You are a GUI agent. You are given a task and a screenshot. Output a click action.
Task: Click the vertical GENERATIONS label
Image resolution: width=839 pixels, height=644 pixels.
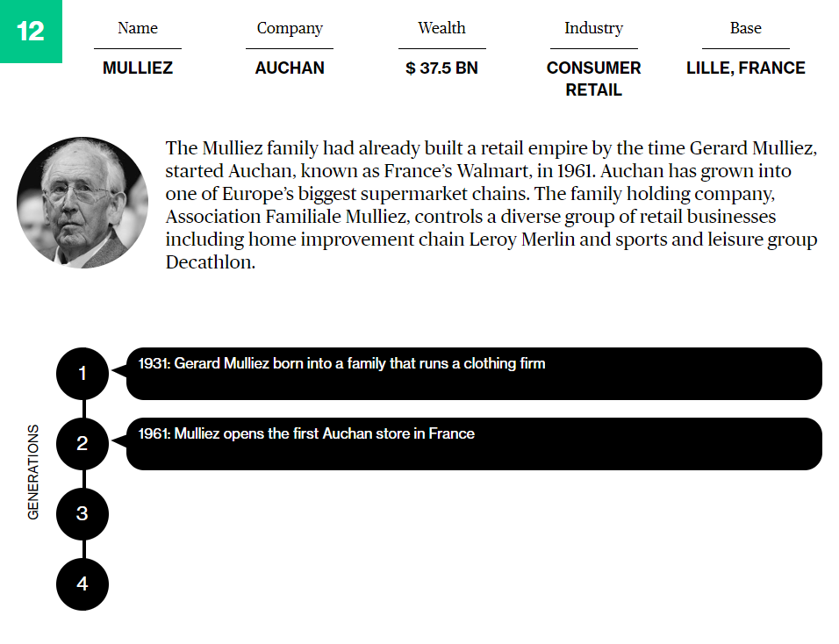click(33, 472)
